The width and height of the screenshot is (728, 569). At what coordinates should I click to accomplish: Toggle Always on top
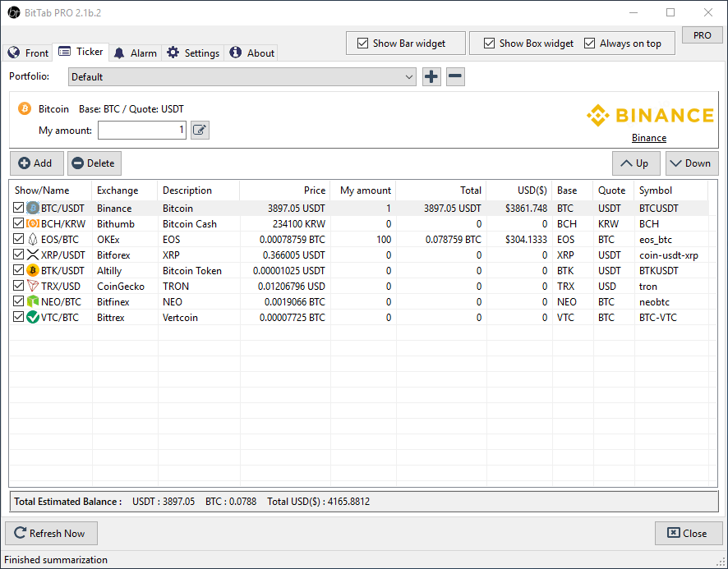pyautogui.click(x=589, y=43)
